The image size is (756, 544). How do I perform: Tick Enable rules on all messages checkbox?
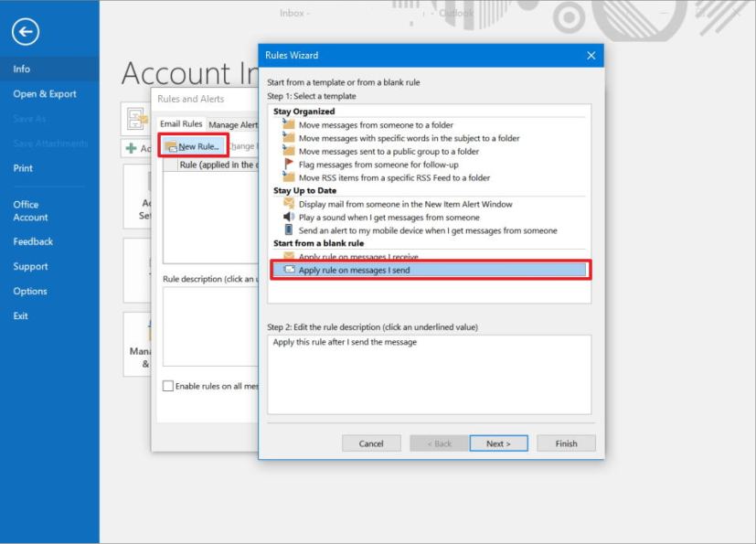click(x=168, y=386)
